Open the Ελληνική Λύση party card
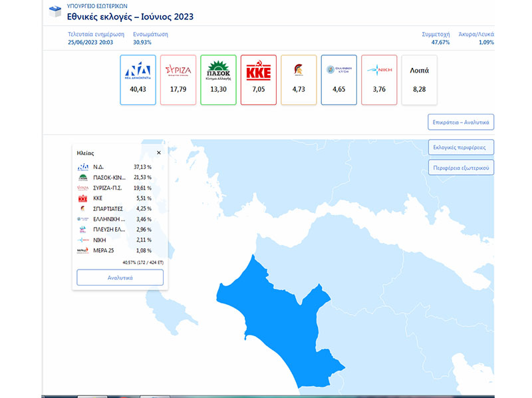 pyautogui.click(x=339, y=79)
